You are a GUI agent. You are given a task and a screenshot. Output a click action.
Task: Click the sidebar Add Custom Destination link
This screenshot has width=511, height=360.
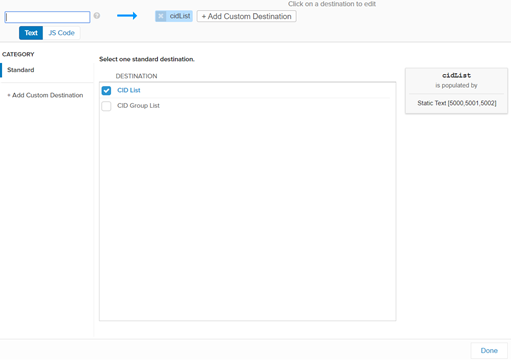[x=45, y=95]
